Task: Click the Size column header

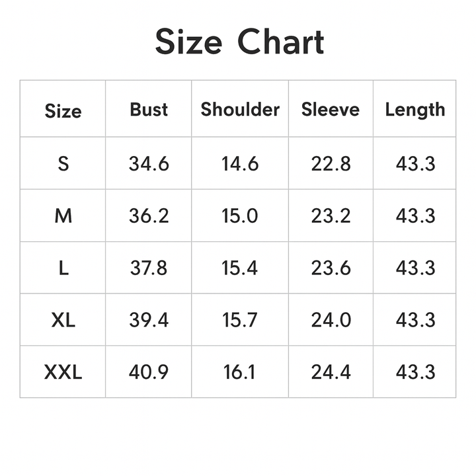Action: (x=63, y=111)
